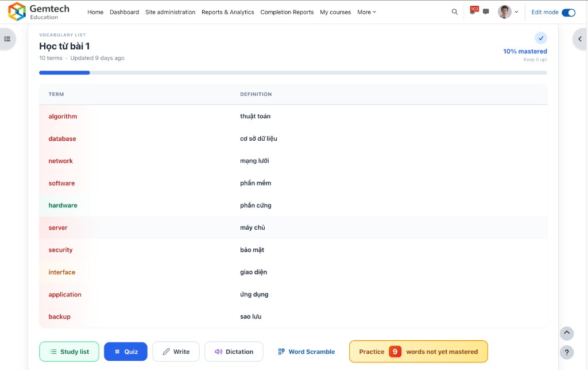Image resolution: width=588 pixels, height=370 pixels.
Task: Open the Site administration menu
Action: tap(170, 11)
